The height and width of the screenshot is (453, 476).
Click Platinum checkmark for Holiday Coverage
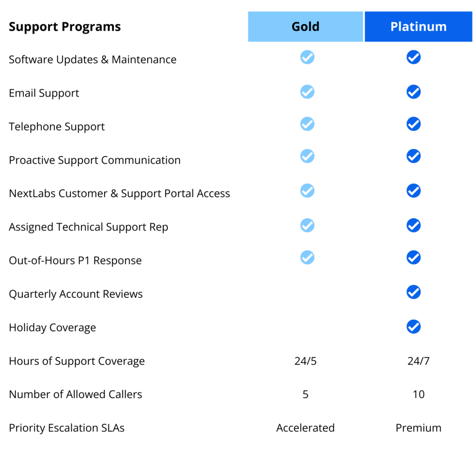pyautogui.click(x=413, y=327)
